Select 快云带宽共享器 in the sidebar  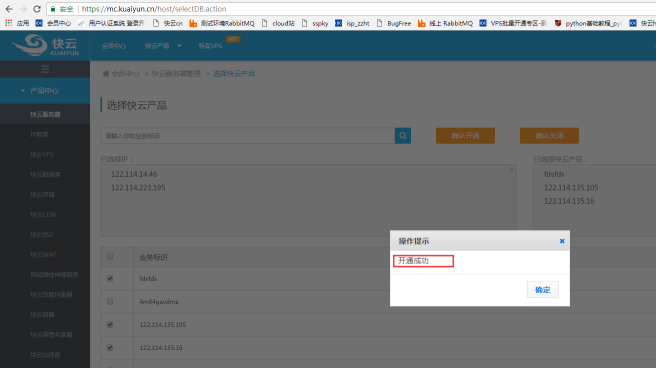(x=51, y=335)
